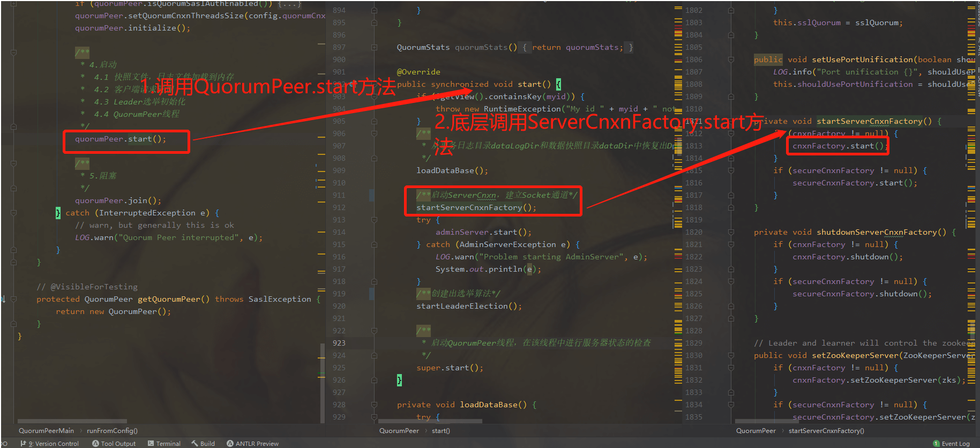Click the Version Control branch icon
Viewport: 980px width, 448px height.
[24, 443]
